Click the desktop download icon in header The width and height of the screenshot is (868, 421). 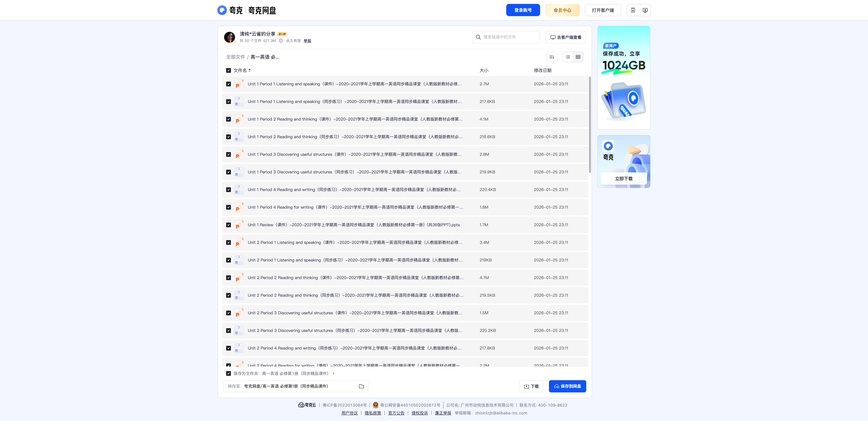coord(645,10)
